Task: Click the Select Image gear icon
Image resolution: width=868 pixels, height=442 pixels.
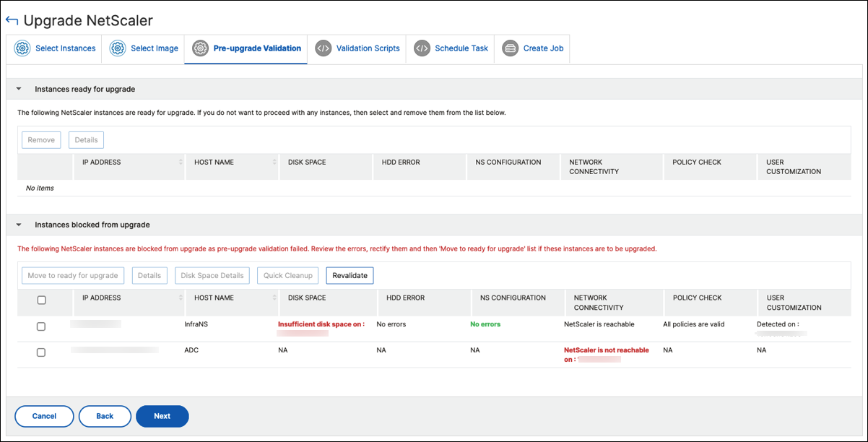Action: click(x=118, y=48)
